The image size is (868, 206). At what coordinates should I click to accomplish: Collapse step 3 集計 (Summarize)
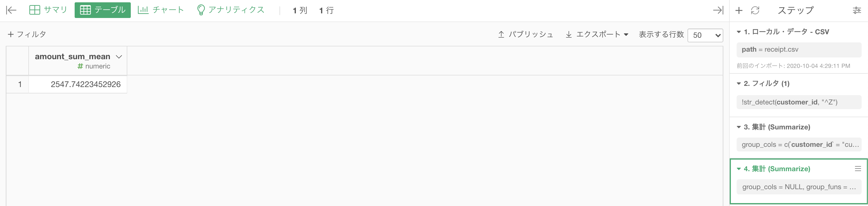pos(739,127)
